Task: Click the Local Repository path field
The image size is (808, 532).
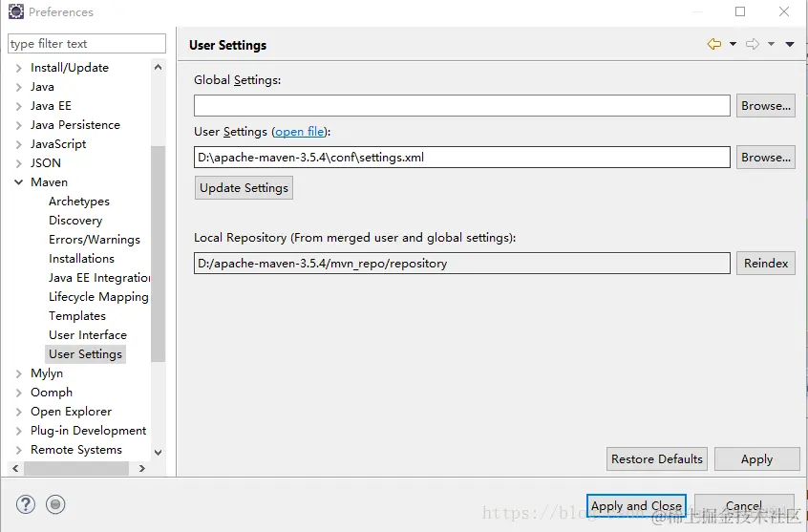Action: pos(462,264)
